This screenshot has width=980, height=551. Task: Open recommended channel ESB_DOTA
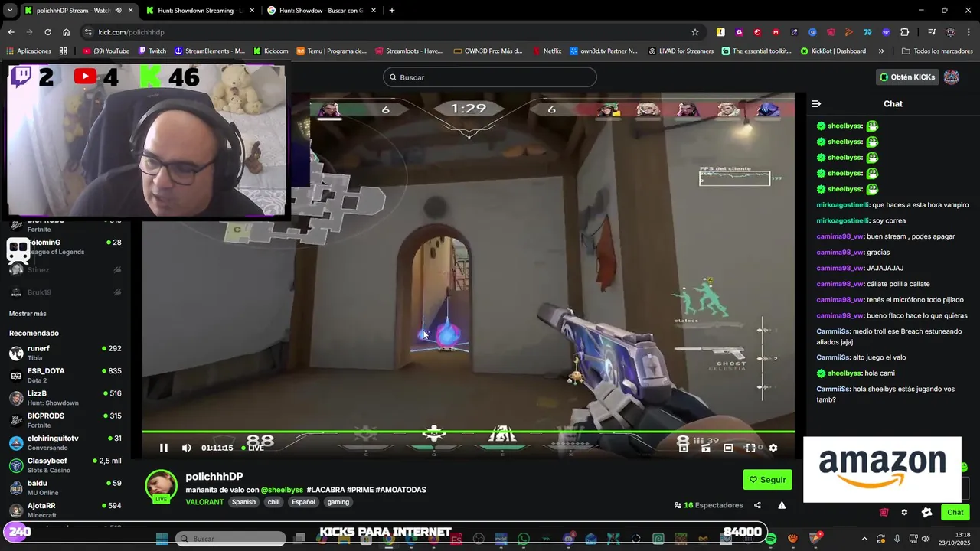pos(65,375)
